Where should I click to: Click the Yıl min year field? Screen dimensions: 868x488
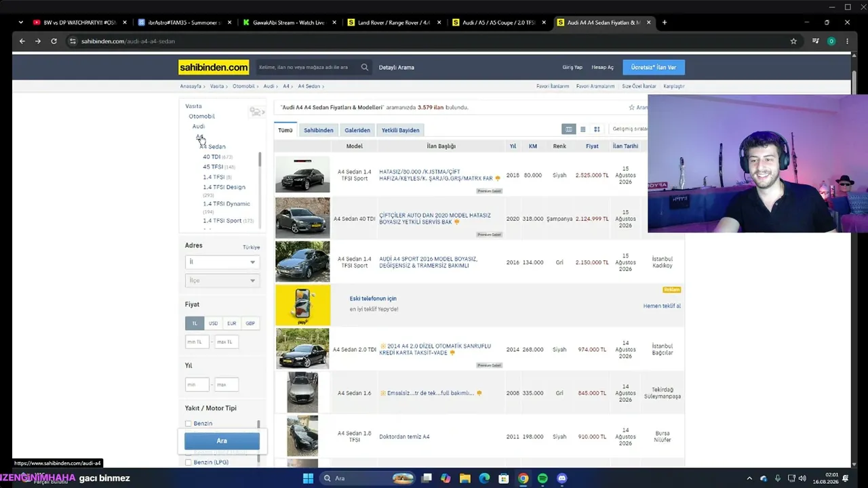click(x=197, y=384)
